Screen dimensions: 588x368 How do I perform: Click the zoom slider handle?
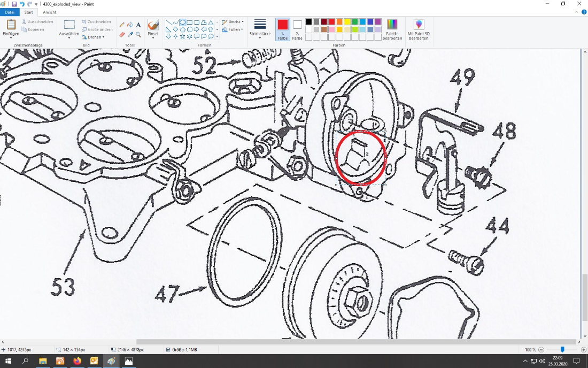tap(562, 349)
